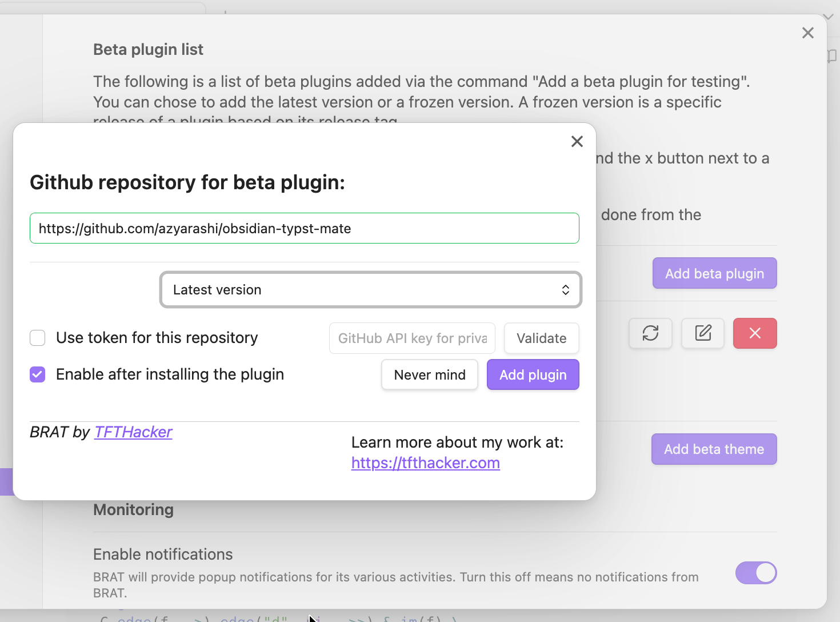Turn off the Enable notifications toggle
The width and height of the screenshot is (840, 622).
click(x=755, y=573)
